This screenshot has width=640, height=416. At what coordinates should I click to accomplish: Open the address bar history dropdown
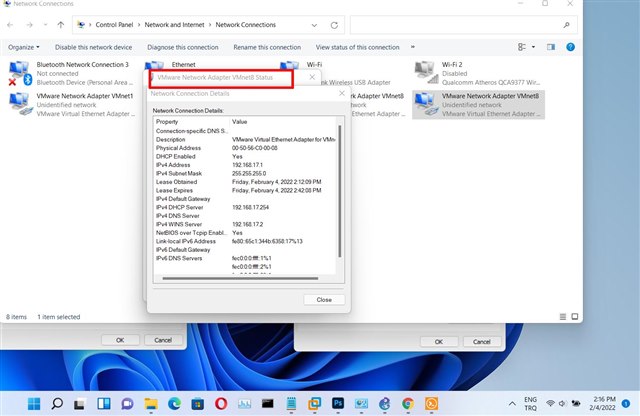314,25
